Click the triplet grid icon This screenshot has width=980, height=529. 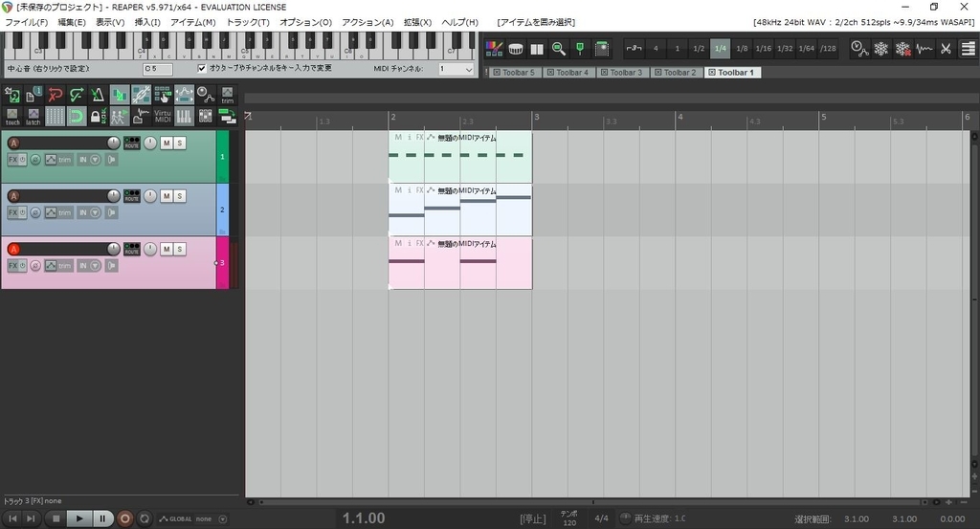(635, 48)
